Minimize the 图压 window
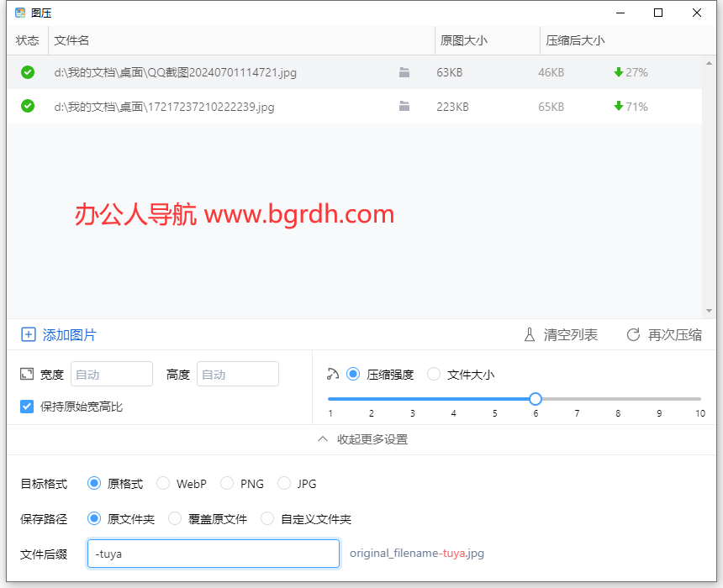723x588 pixels. [x=620, y=13]
